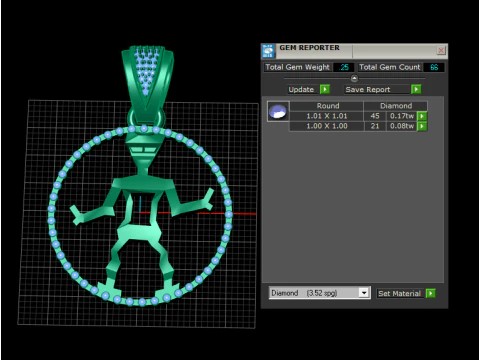Image resolution: width=480 pixels, height=360 pixels.
Task: Click the Update label button
Action: tap(301, 89)
